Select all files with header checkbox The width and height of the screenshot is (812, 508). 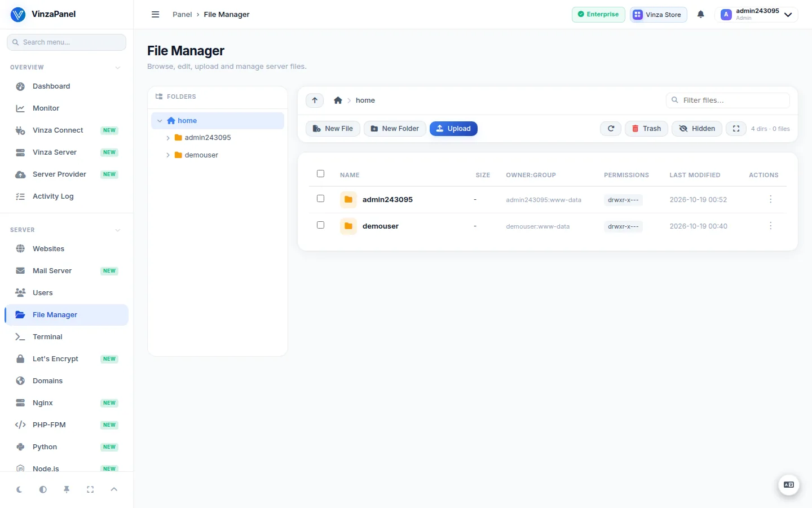pos(321,174)
